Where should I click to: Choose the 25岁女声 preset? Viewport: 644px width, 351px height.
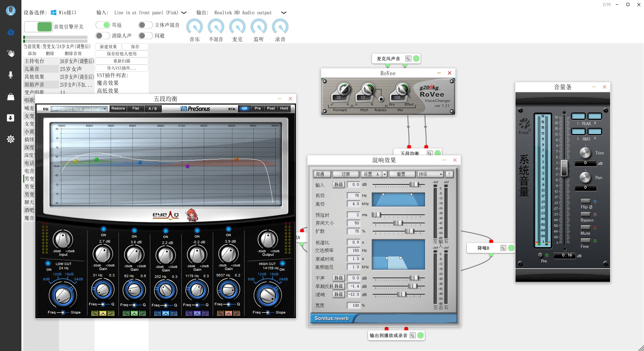click(x=77, y=69)
